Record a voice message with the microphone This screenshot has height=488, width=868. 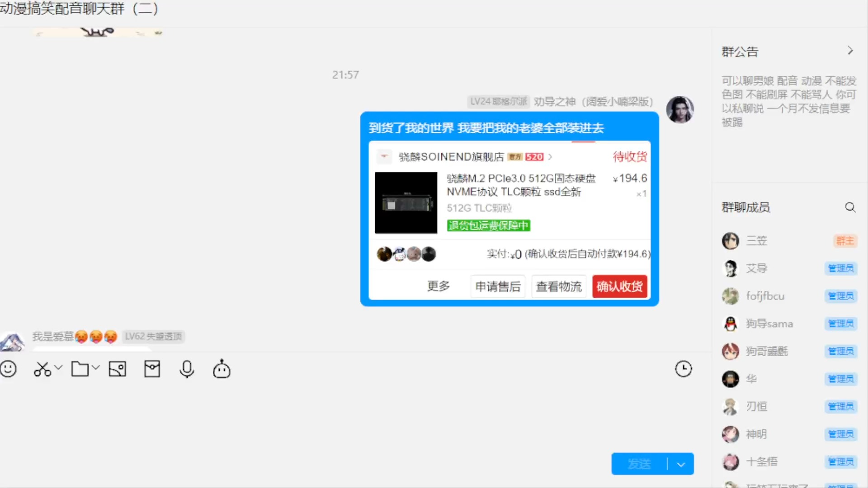tap(187, 369)
